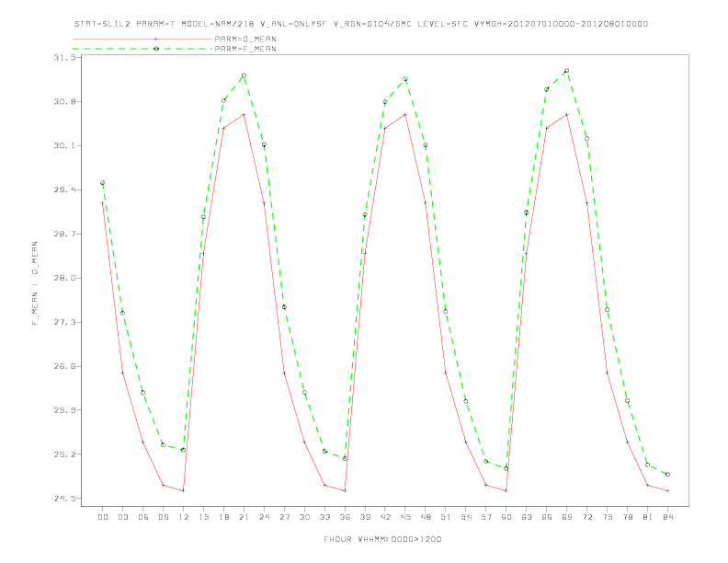The image size is (728, 563).
Task: Click x-axis forecast hour label 72
Action: pos(586,517)
